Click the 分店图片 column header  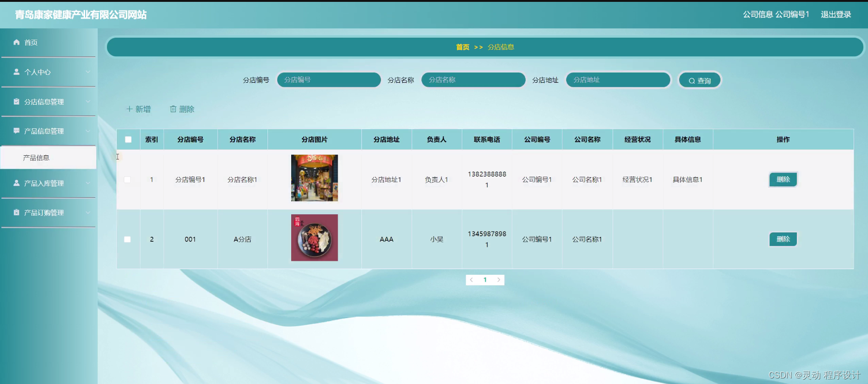pos(314,139)
